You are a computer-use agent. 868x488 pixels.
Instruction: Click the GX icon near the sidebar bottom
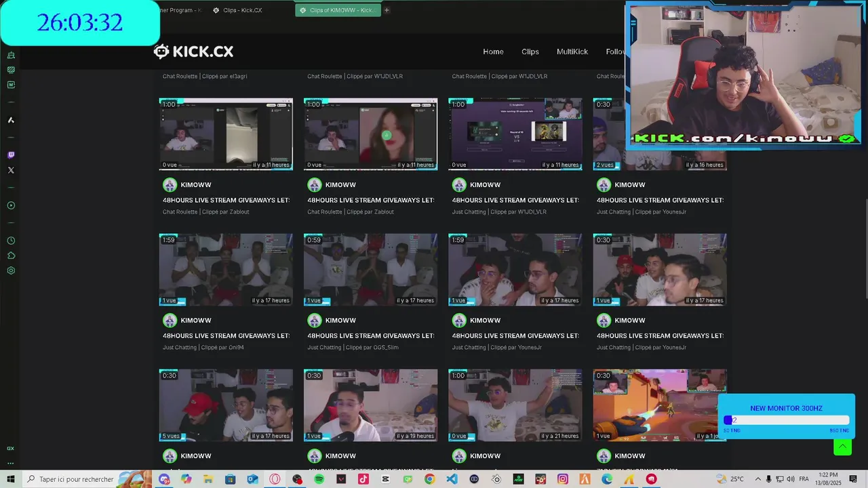11,449
